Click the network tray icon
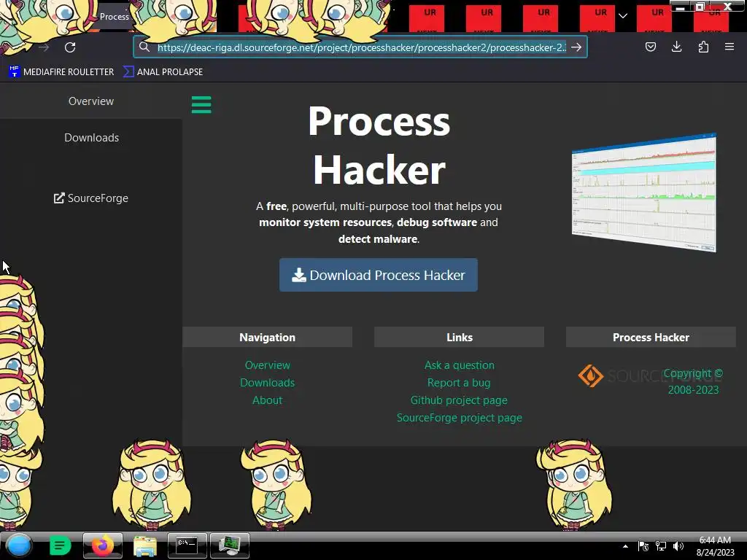The height and width of the screenshot is (560, 747). 661,546
